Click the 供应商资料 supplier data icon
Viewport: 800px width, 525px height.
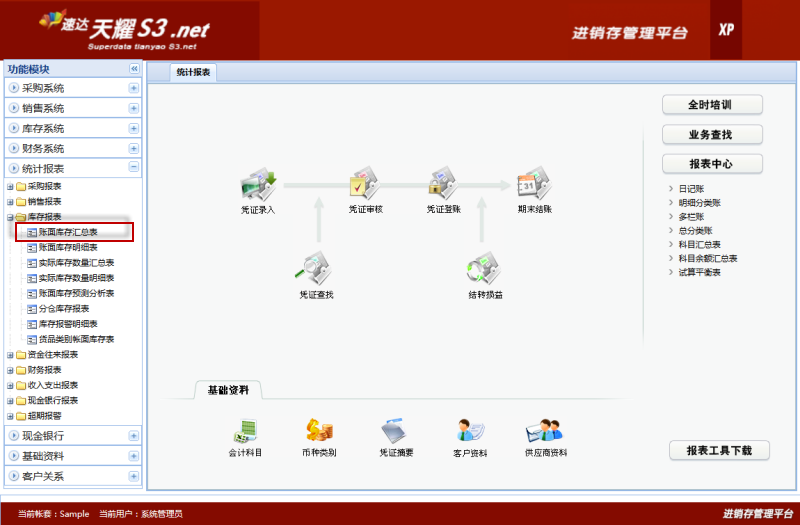click(545, 431)
